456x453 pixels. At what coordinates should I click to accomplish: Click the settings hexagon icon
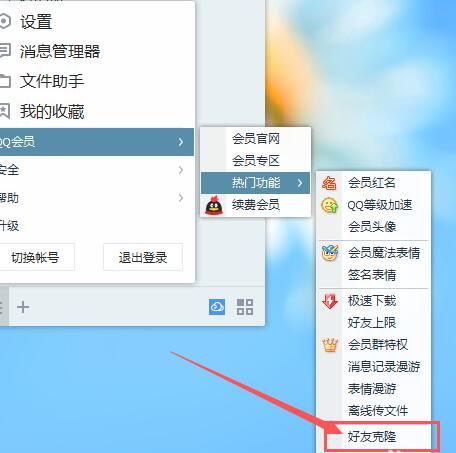click(5, 22)
